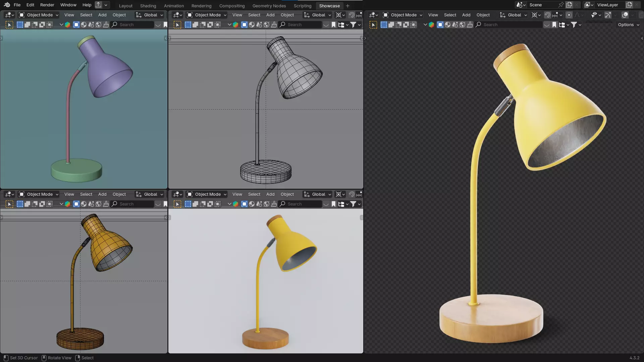The image size is (644, 362).
Task: Toggle proportional editing in large render viewport
Action: [569, 15]
